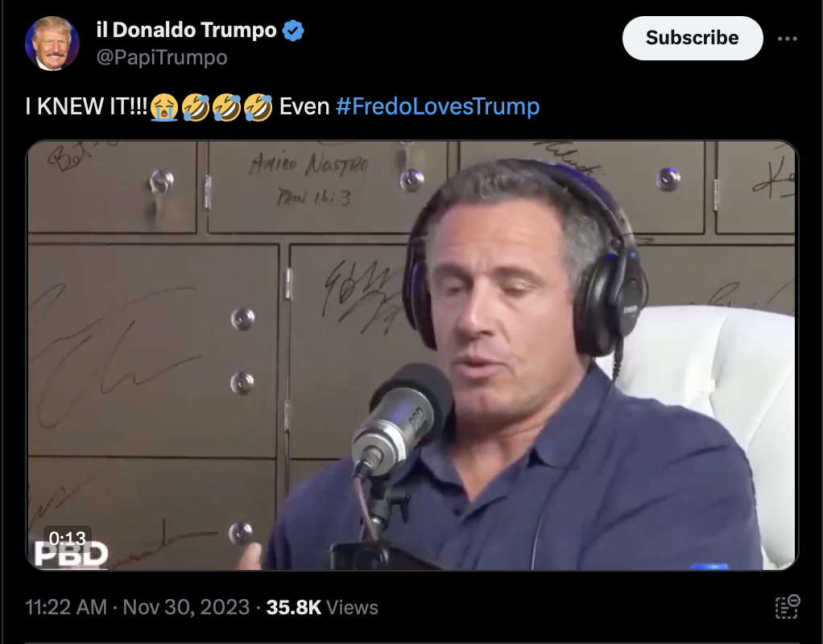Click the ad-free document icon beside Views
Screen dimensions: 823x644
[788, 607]
